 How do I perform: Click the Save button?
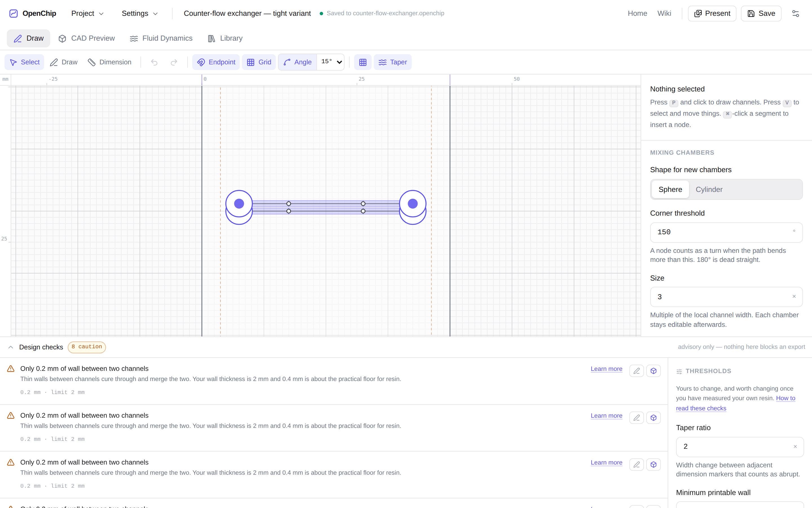761,14
